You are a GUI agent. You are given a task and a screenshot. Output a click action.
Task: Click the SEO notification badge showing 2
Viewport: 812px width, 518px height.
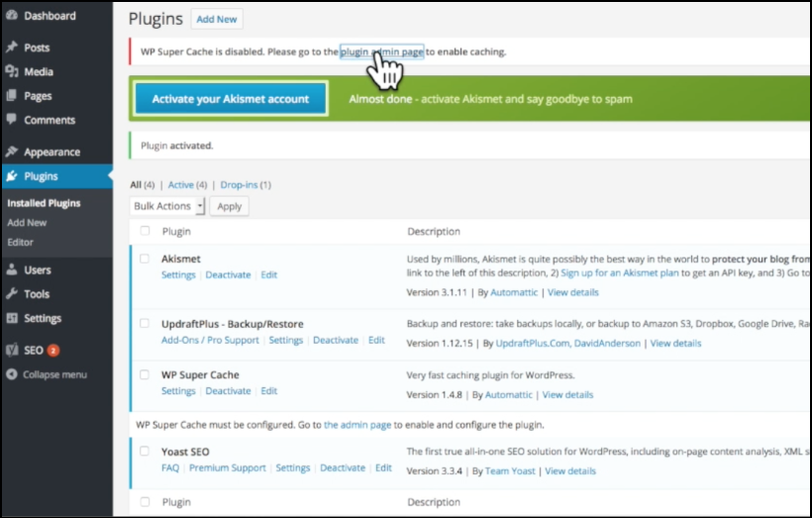point(52,351)
